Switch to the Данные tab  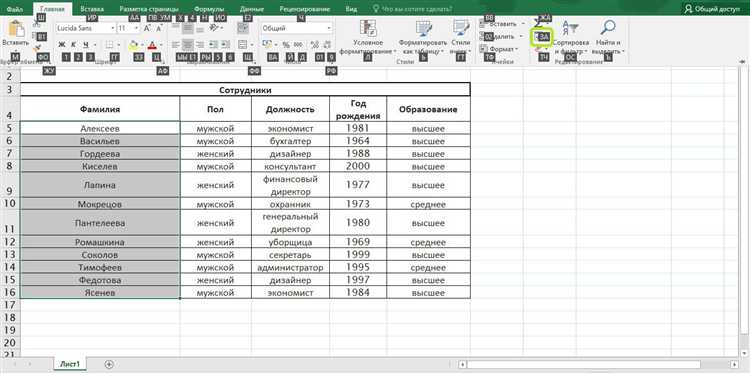252,9
